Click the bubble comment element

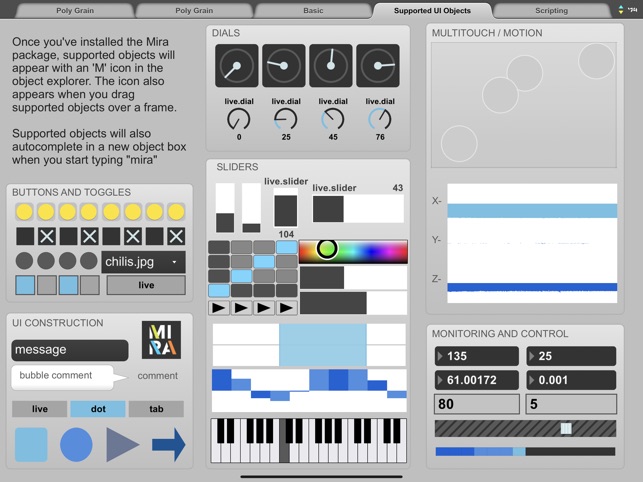coord(62,376)
